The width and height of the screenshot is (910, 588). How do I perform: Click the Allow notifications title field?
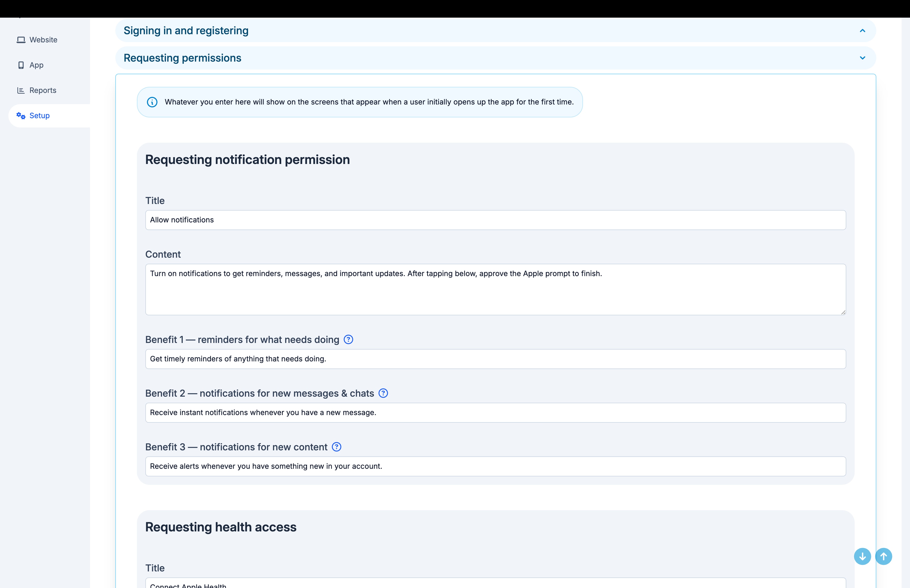(495, 220)
